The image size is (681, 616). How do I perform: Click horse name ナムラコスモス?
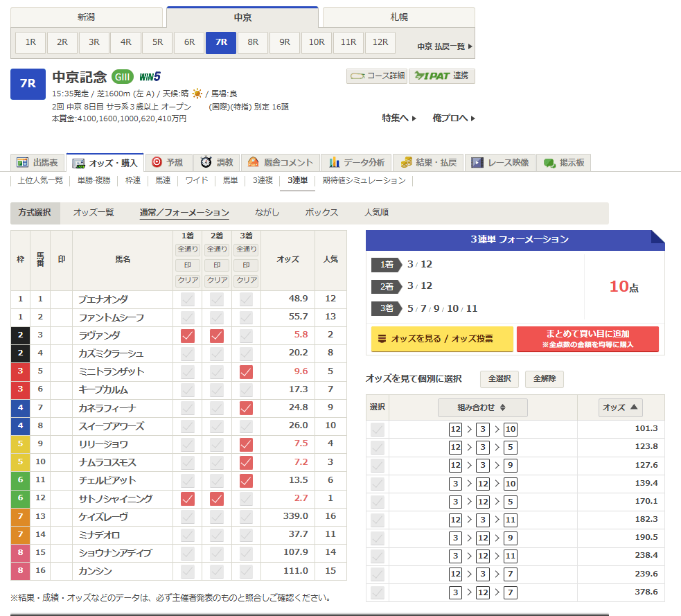(x=107, y=463)
